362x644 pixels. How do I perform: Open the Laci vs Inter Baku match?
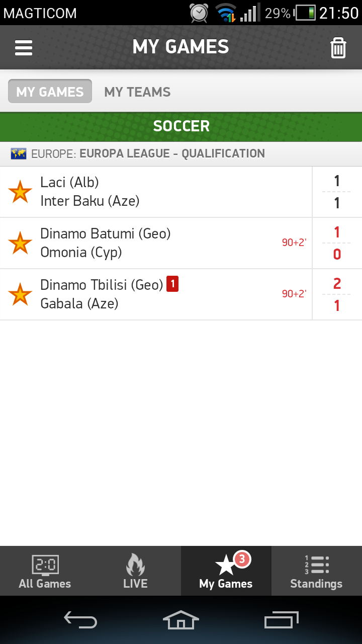pos(156,192)
